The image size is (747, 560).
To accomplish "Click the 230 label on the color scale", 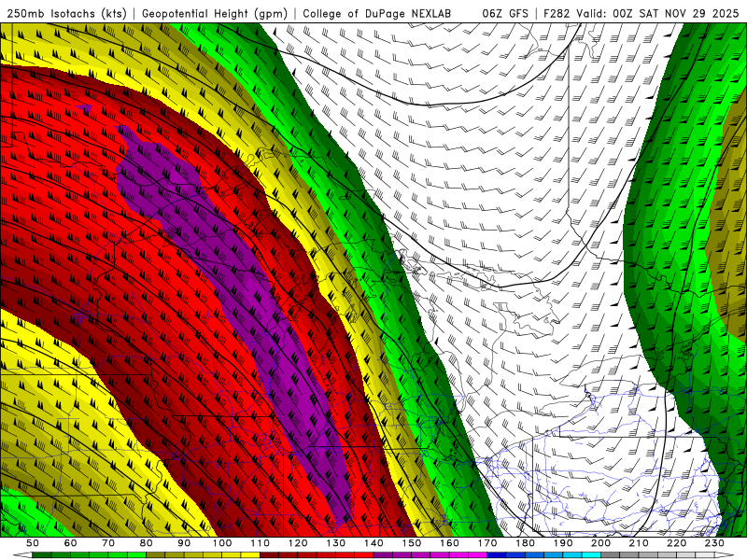I will [714, 543].
